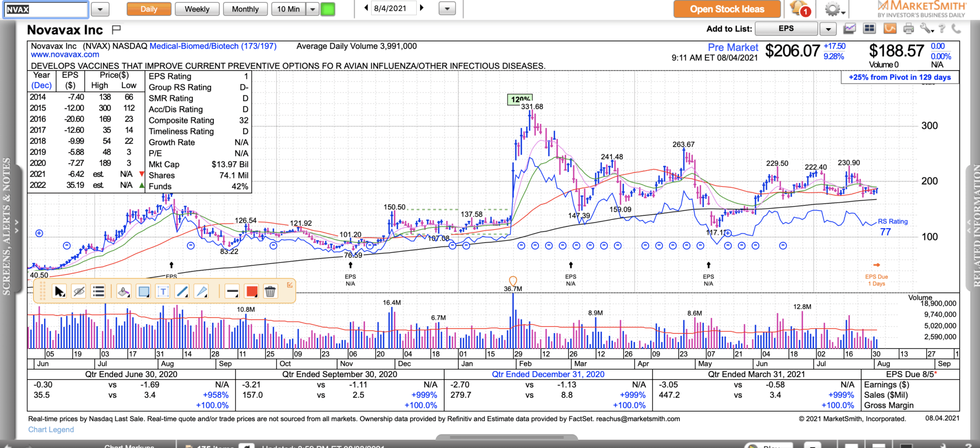Open the 10 Min interval dropdown arrow
The width and height of the screenshot is (980, 448).
(312, 9)
